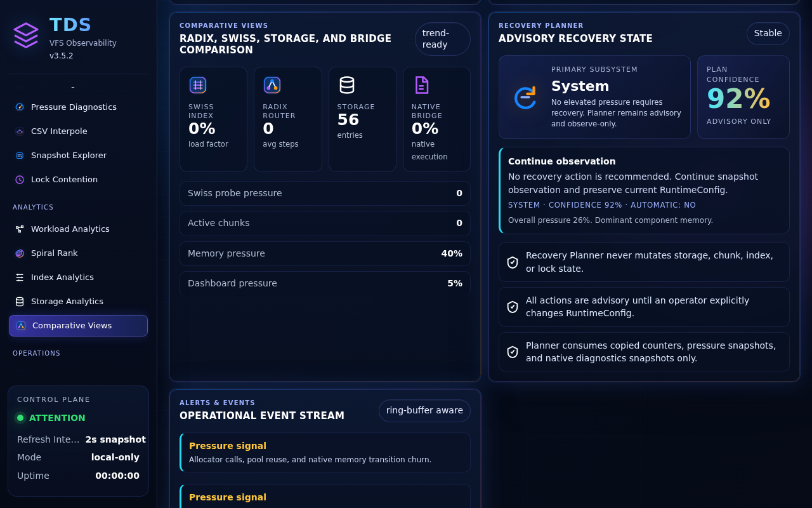Click the Index Analytics sliders icon
Screen dimensions: 812x508
(x=20, y=277)
